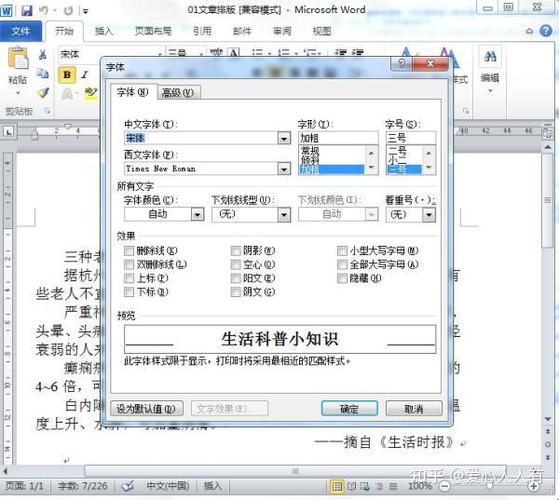
Task: Click the 确定 OK button
Action: coord(349,408)
